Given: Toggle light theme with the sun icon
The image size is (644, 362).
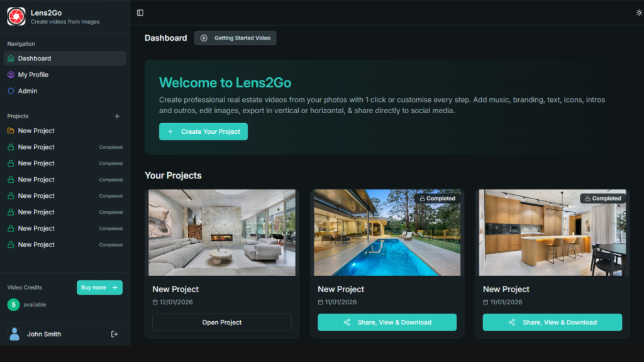Looking at the screenshot, I should [x=639, y=13].
